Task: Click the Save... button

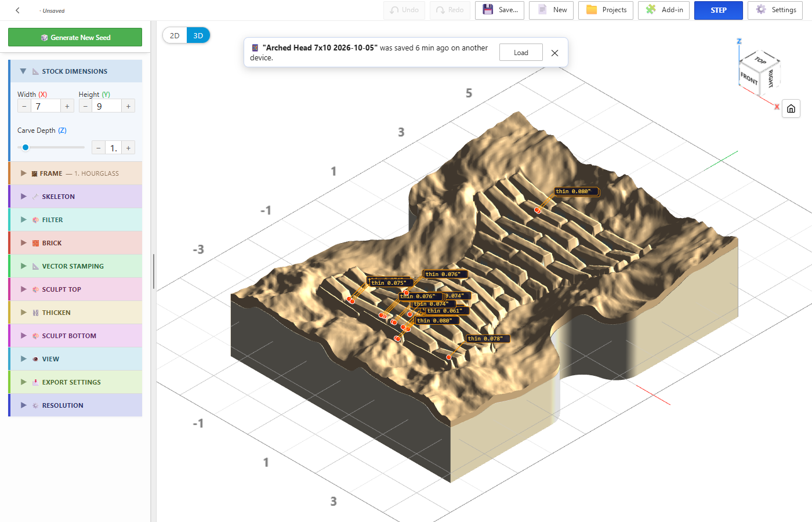Action: pos(500,10)
